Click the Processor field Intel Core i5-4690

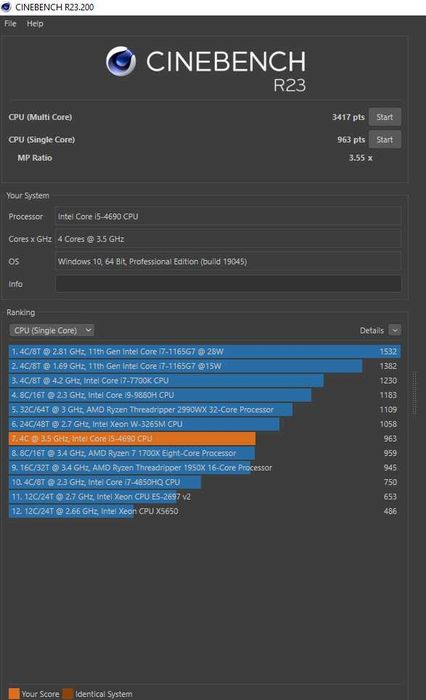click(228, 217)
